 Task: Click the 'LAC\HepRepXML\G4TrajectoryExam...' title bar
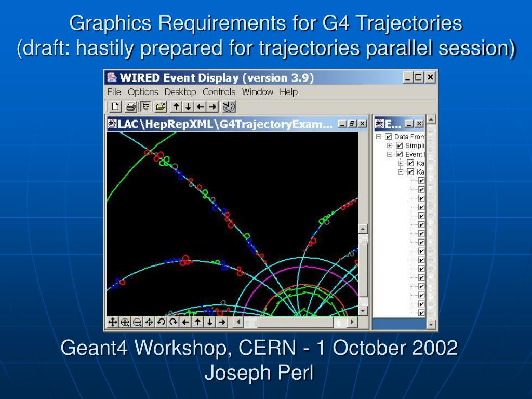point(225,124)
